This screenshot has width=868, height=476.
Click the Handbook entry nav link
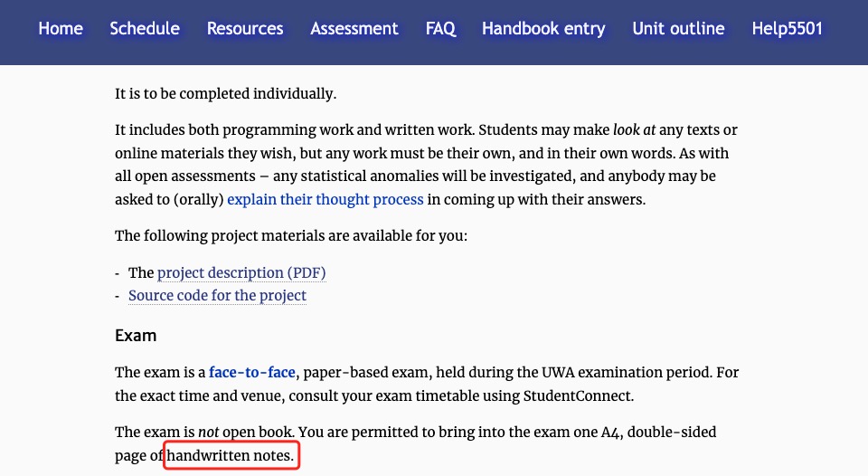point(543,29)
